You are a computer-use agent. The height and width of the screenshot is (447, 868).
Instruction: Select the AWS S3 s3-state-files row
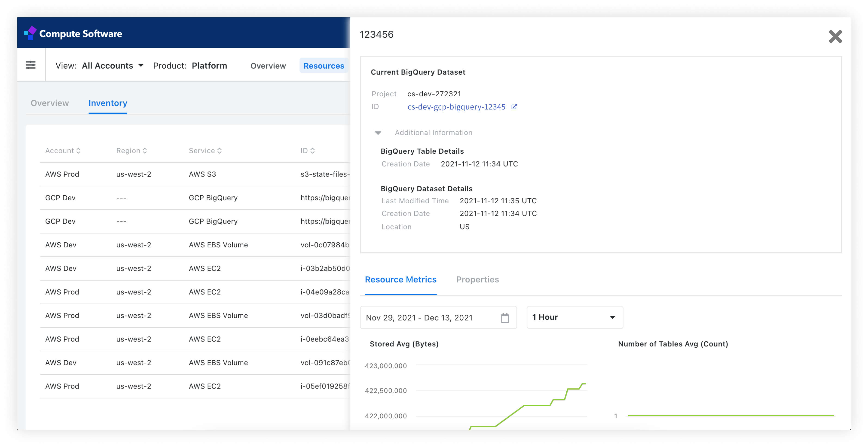pyautogui.click(x=196, y=174)
